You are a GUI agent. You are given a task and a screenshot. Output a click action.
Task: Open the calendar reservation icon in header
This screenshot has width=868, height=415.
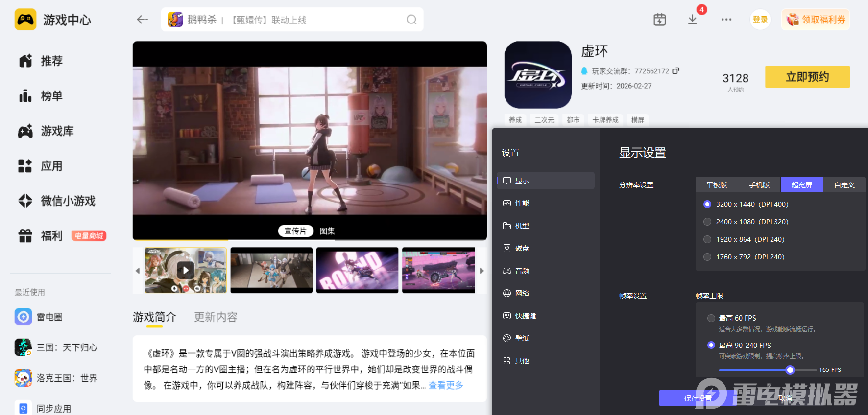[x=660, y=20]
